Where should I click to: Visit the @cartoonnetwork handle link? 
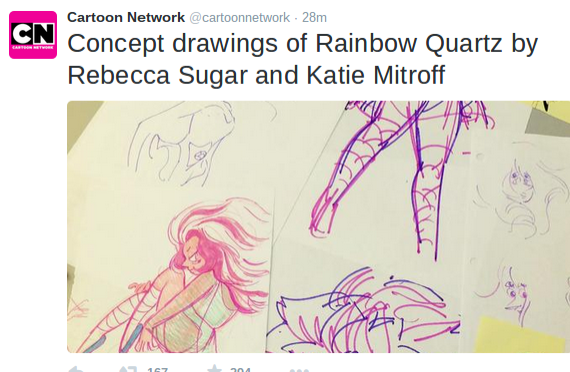[x=240, y=17]
